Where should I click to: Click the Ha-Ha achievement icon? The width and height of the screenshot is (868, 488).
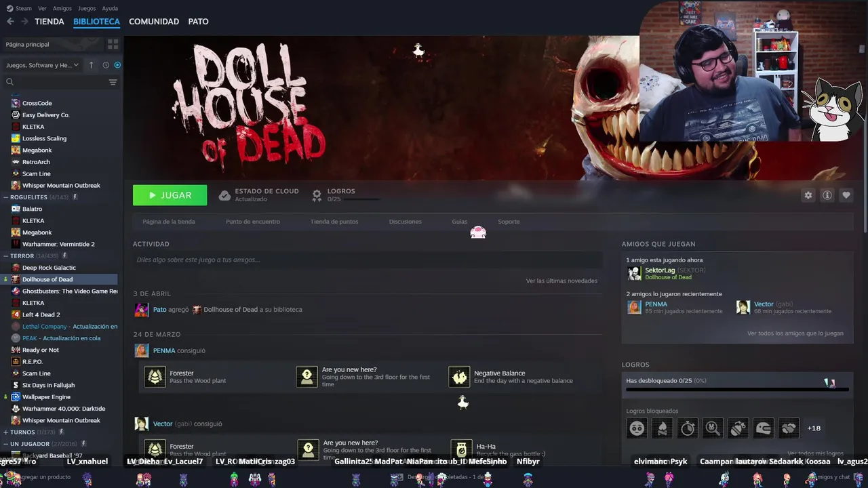point(461,449)
